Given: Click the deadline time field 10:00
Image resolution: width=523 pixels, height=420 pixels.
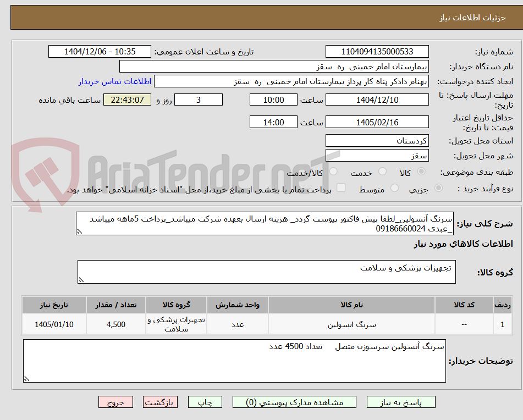Looking at the screenshot, I should point(273,100).
